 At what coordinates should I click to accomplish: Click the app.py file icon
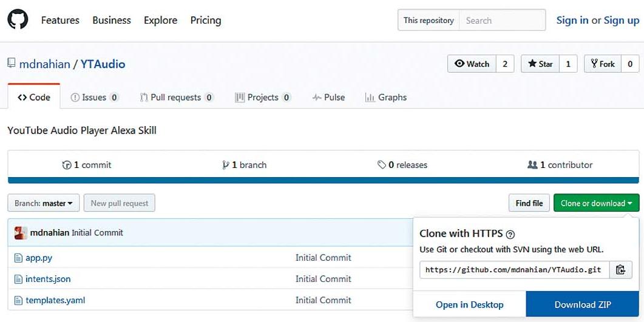click(18, 258)
